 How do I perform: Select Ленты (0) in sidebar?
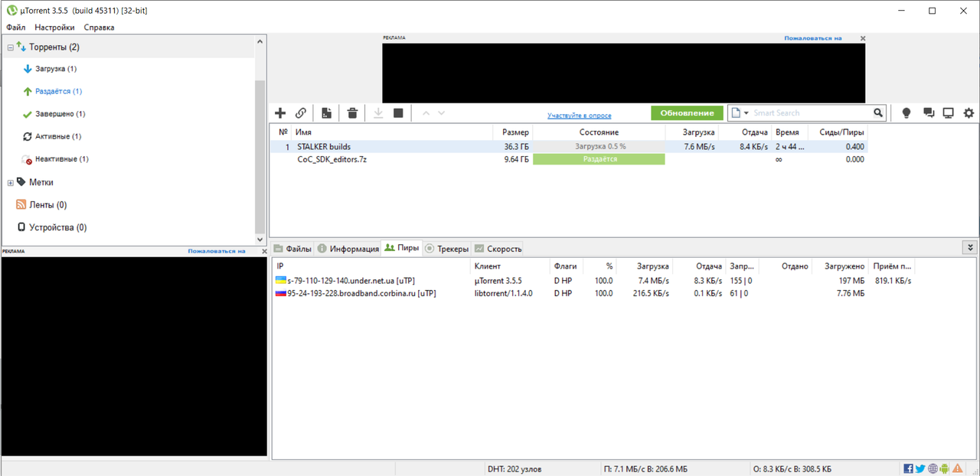click(47, 205)
